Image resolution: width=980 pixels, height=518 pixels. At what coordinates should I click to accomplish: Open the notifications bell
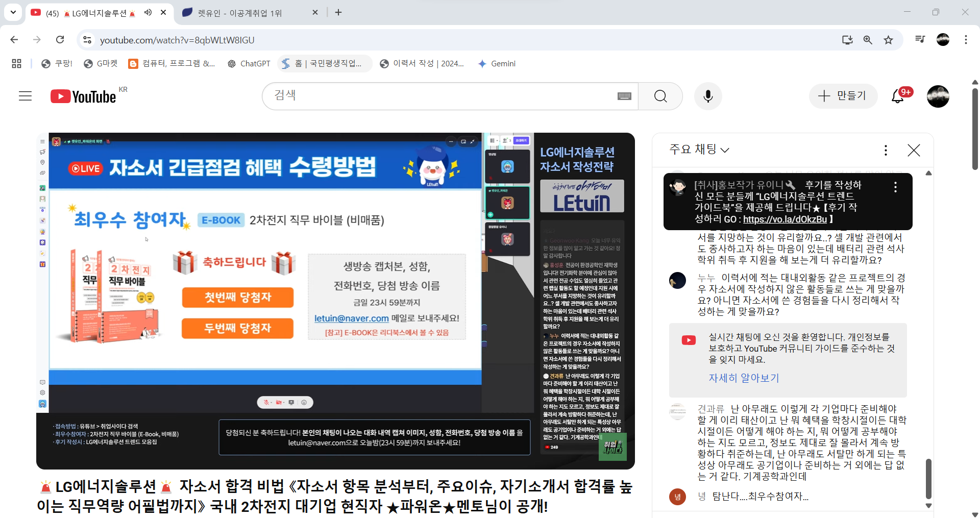898,96
